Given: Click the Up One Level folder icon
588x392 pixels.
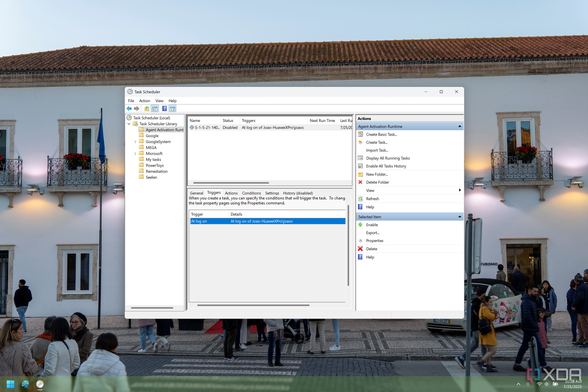Looking at the screenshot, I should click(147, 109).
